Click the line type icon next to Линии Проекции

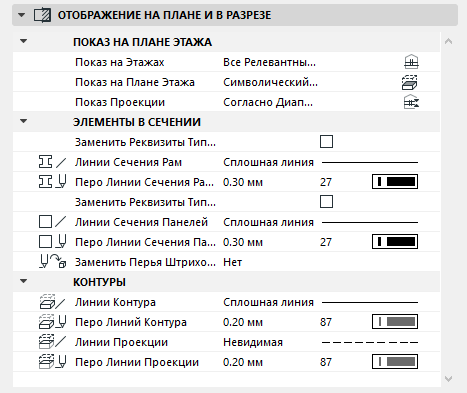[x=61, y=342]
